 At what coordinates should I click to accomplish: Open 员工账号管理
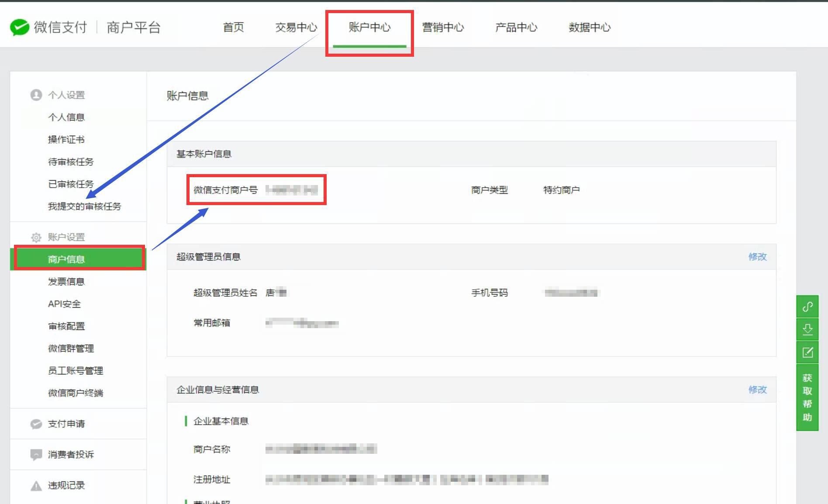pos(75,370)
